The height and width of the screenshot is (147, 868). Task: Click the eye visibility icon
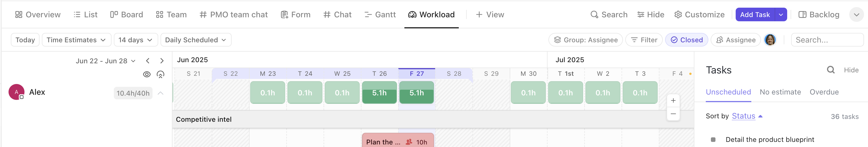click(x=147, y=74)
